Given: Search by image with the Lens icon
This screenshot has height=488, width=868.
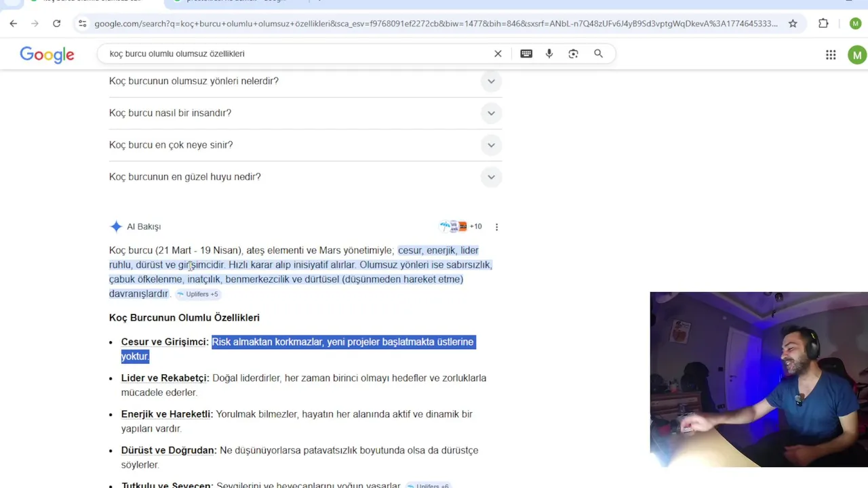Looking at the screenshot, I should pos(574,54).
